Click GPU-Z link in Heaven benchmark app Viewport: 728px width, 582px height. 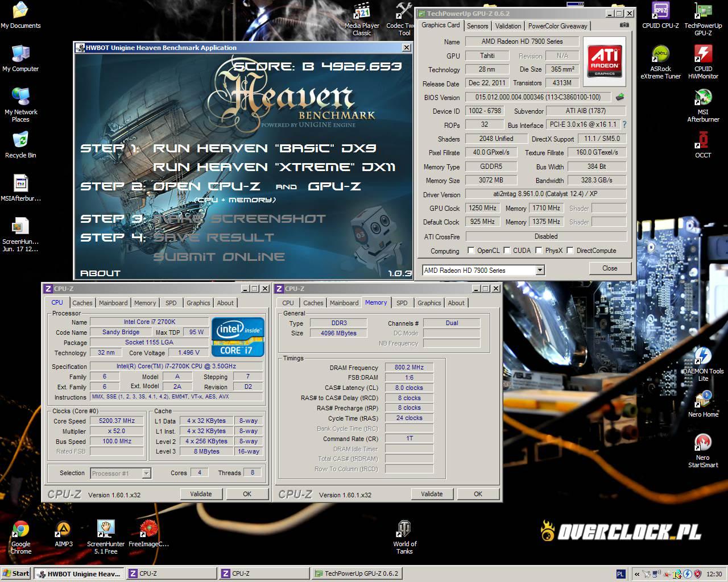coord(334,186)
